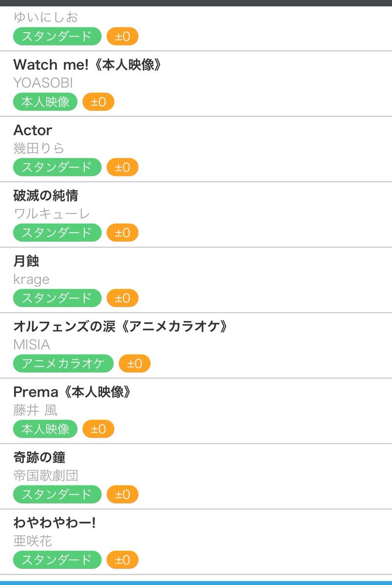
Task: Click artist name 帝国歌劇団
Action: point(46,475)
